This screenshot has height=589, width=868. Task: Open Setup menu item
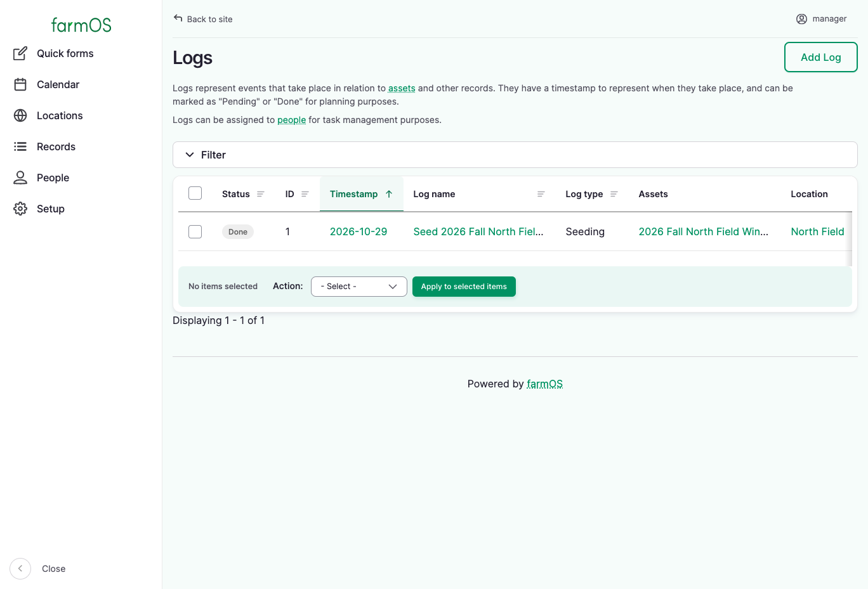(x=51, y=209)
